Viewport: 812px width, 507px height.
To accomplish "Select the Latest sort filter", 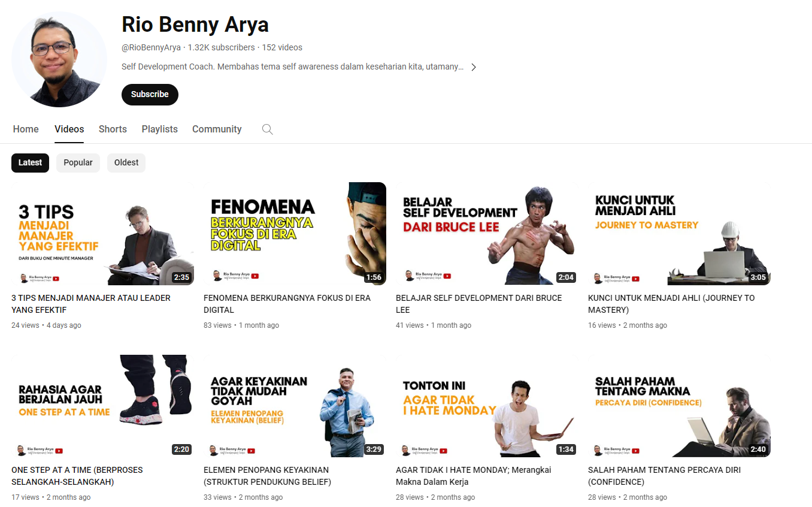I will pos(30,162).
